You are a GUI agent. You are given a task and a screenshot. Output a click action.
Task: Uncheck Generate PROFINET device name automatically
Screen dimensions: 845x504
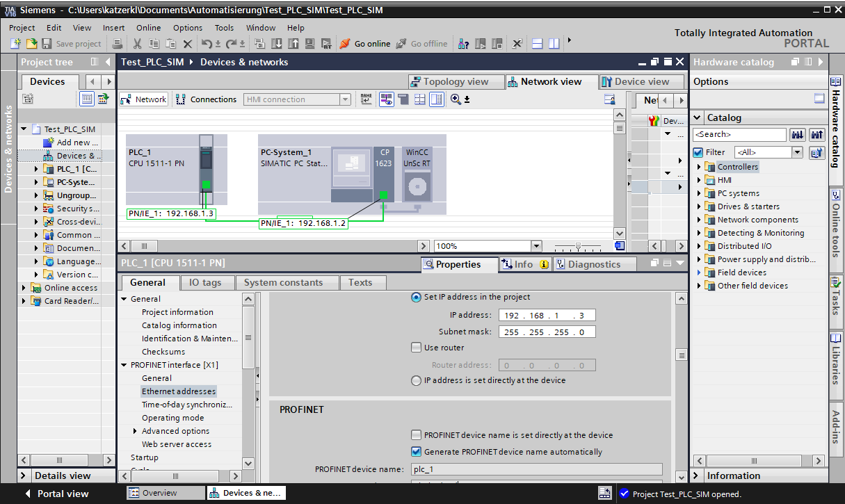coord(416,452)
